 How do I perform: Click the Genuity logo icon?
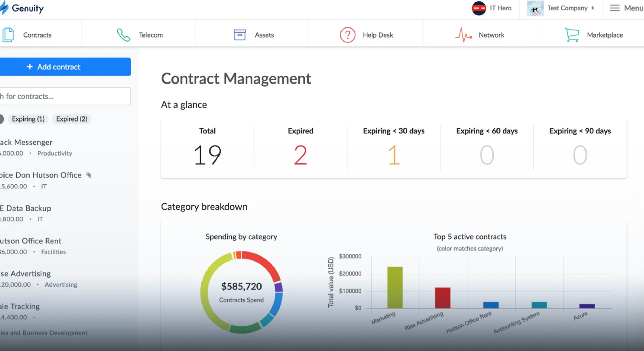click(x=5, y=8)
